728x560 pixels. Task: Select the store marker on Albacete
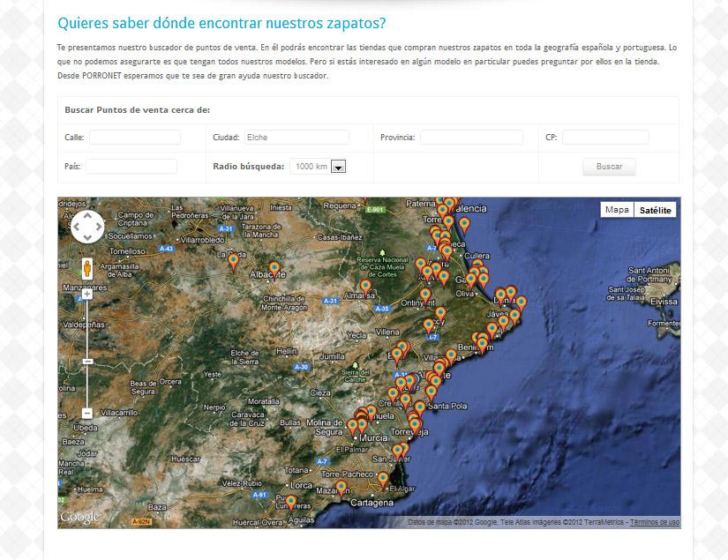click(x=274, y=268)
